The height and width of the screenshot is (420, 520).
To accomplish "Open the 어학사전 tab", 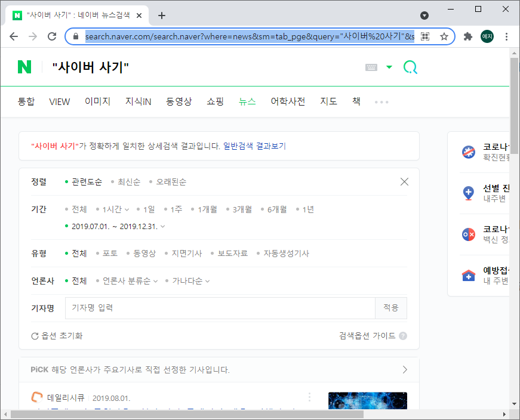I will [x=288, y=101].
